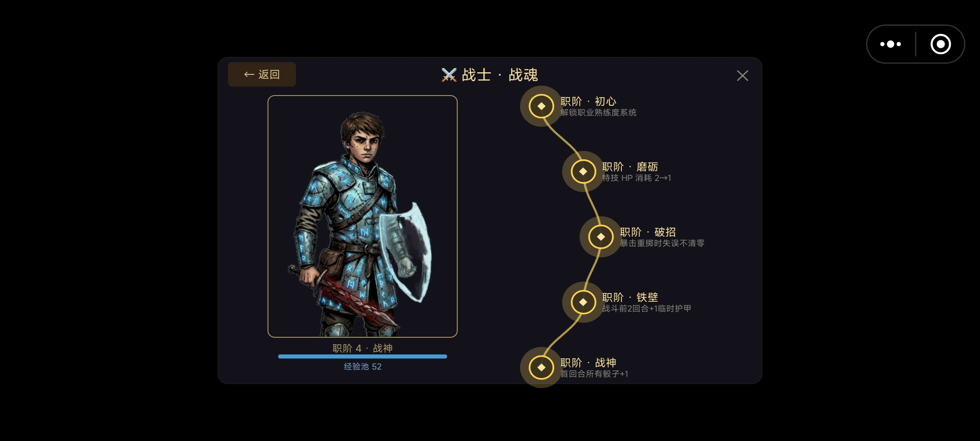Image resolution: width=980 pixels, height=441 pixels.
Task: Click the 首回合所有骰子+1 description
Action: (594, 374)
